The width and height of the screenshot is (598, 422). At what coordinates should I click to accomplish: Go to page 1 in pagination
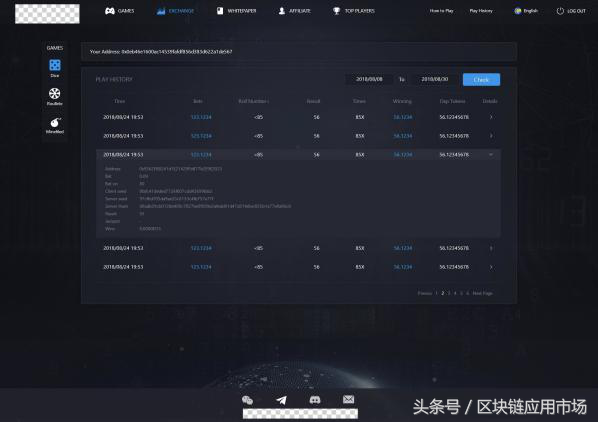click(x=436, y=293)
